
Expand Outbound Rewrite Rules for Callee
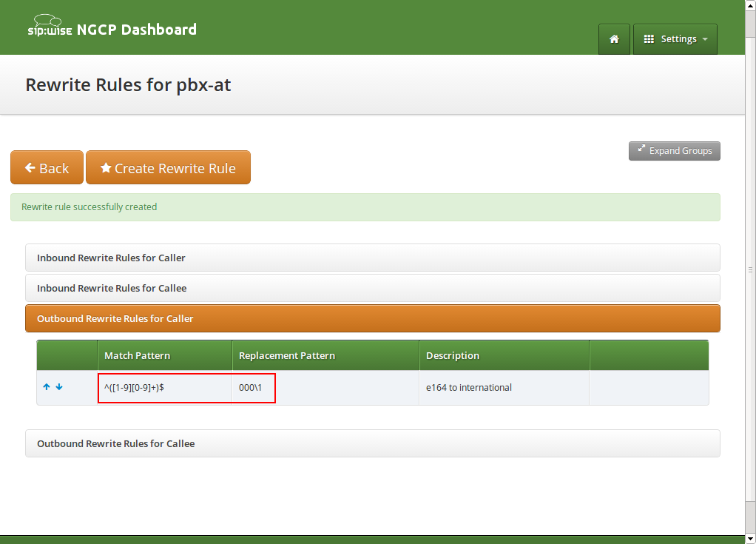point(373,443)
